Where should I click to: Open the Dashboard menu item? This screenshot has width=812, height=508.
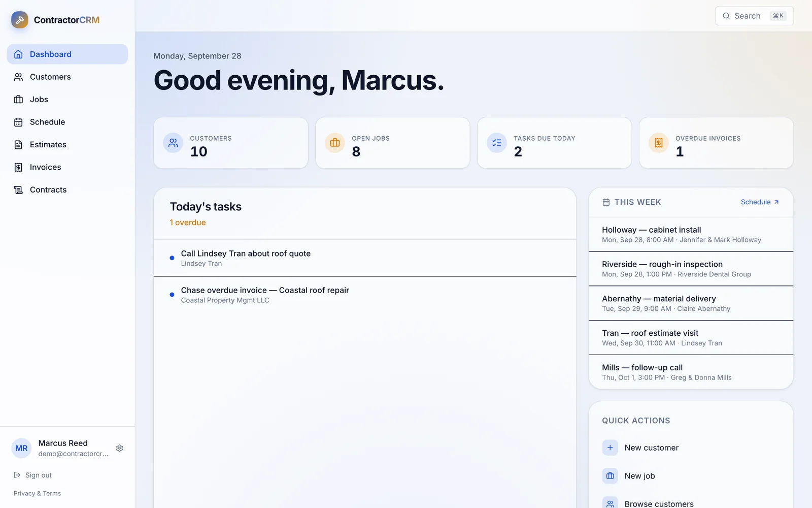pyautogui.click(x=67, y=54)
